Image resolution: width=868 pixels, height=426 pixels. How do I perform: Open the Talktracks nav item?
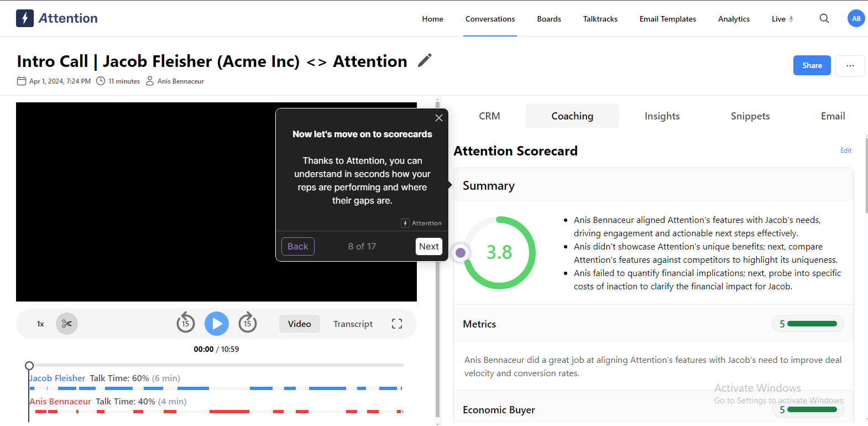tap(600, 19)
